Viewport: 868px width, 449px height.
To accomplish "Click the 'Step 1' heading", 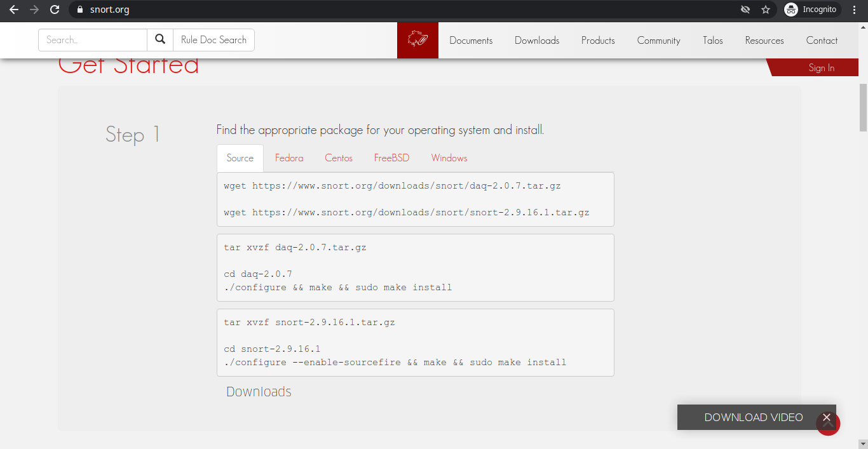I will click(x=133, y=135).
